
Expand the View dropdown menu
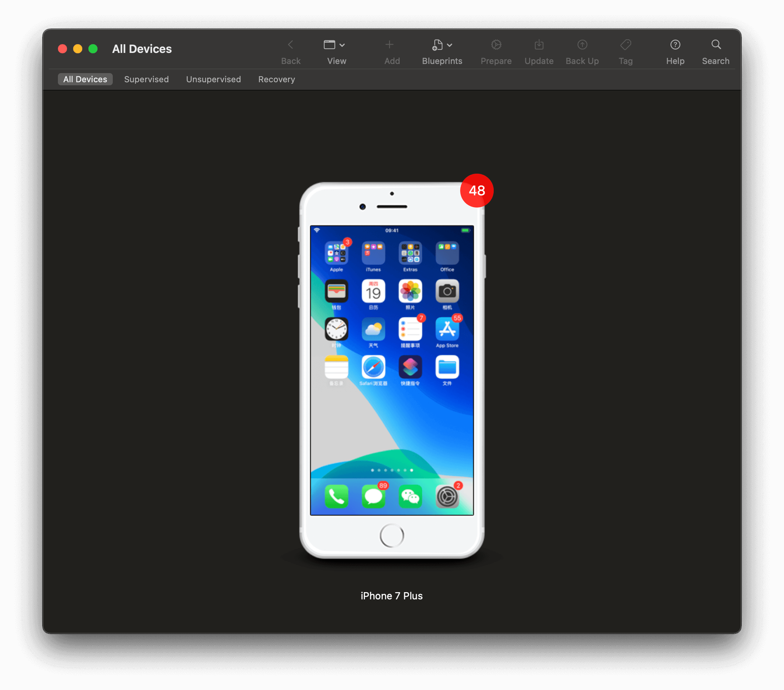[x=334, y=45]
